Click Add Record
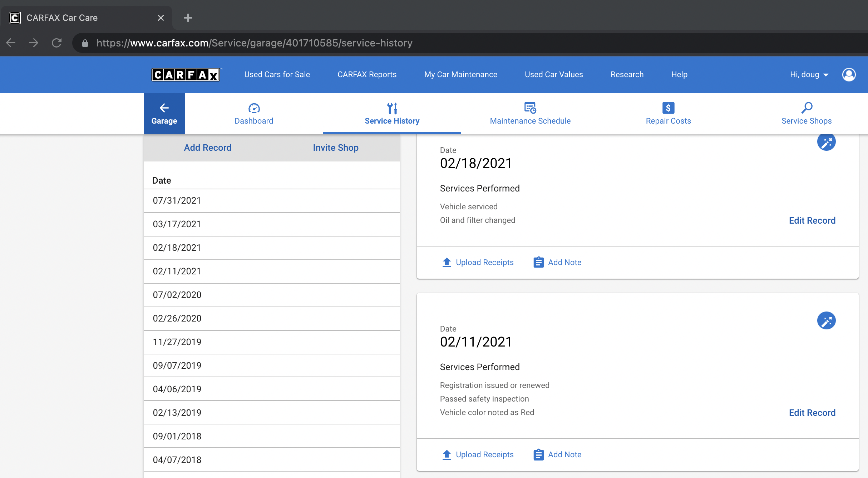 tap(208, 148)
